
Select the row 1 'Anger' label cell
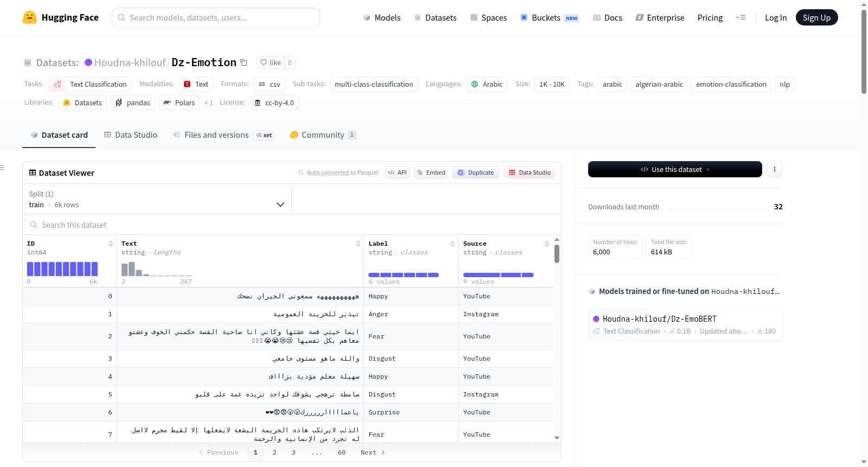coord(411,314)
